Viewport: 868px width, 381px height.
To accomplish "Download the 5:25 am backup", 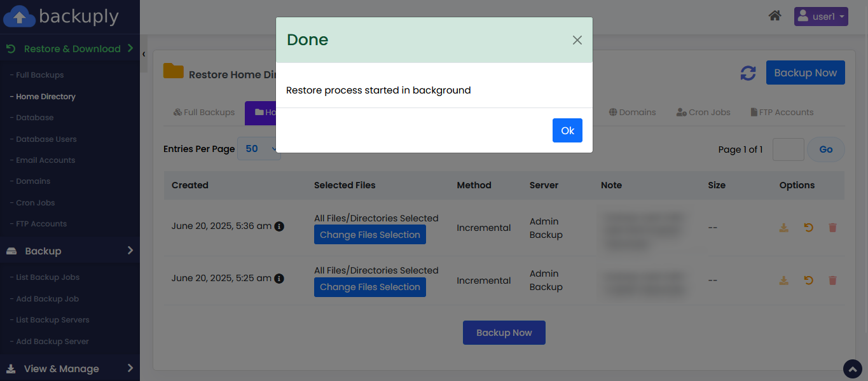I will click(784, 281).
